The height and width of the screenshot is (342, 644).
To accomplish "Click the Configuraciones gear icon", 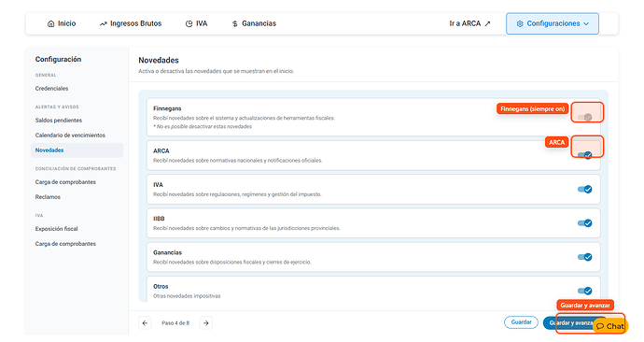I will (x=520, y=24).
